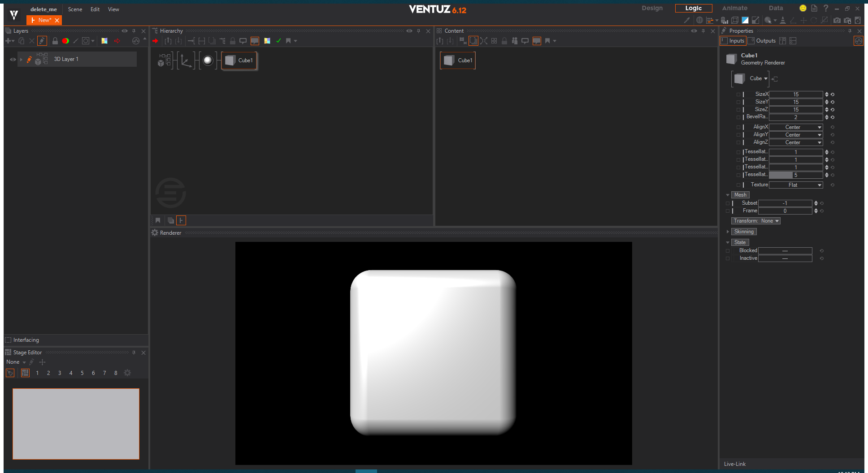The height and width of the screenshot is (473, 868).
Task: Click the green checkmark in Hierarchy toolbar
Action: pos(278,41)
